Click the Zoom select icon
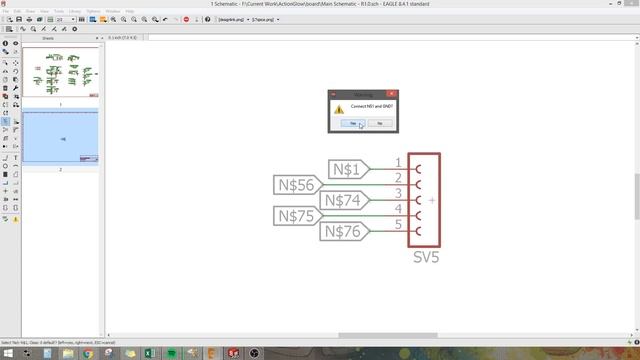This screenshot has width=640, height=360. 155,20
